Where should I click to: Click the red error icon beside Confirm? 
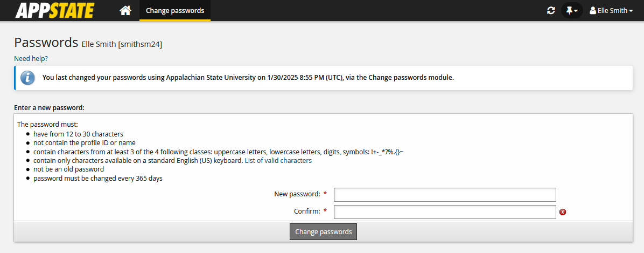coord(563,212)
